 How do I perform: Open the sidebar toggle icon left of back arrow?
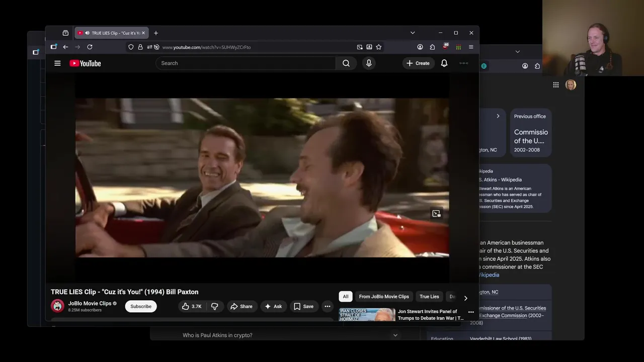click(53, 47)
